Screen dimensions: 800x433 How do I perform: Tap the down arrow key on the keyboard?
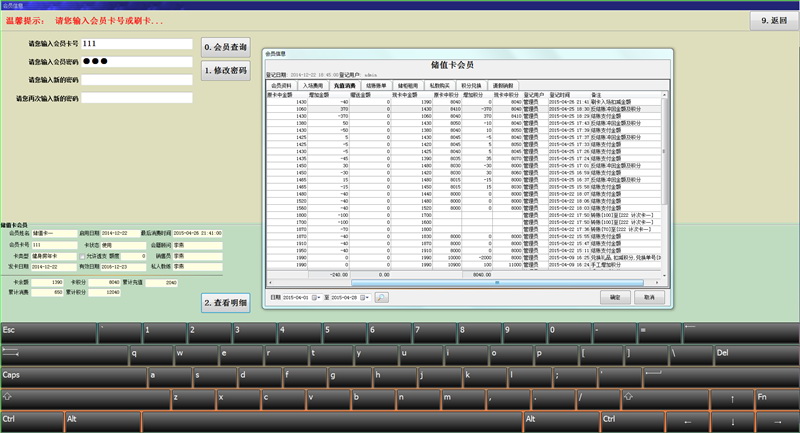tap(732, 422)
